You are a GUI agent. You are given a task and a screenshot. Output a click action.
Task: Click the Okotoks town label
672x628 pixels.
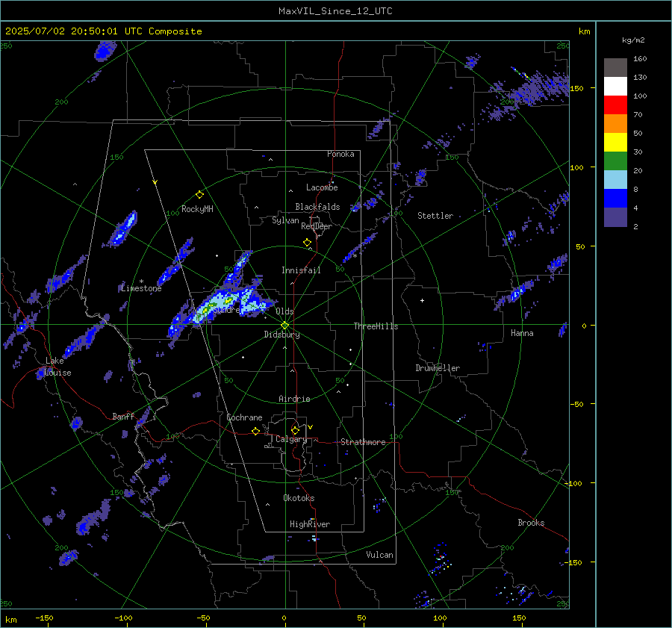click(299, 498)
